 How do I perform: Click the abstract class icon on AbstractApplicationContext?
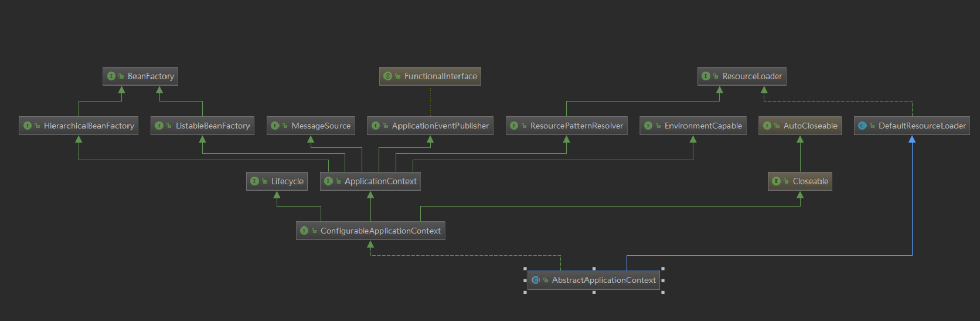pyautogui.click(x=536, y=280)
